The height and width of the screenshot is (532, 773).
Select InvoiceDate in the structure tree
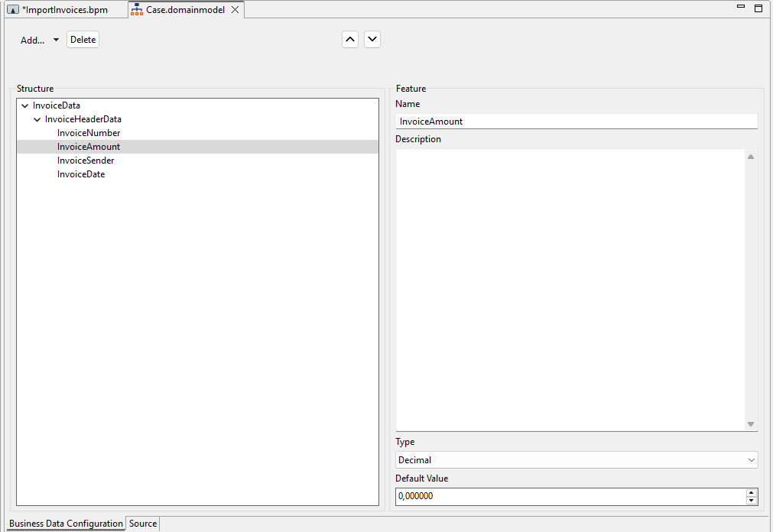pos(81,174)
